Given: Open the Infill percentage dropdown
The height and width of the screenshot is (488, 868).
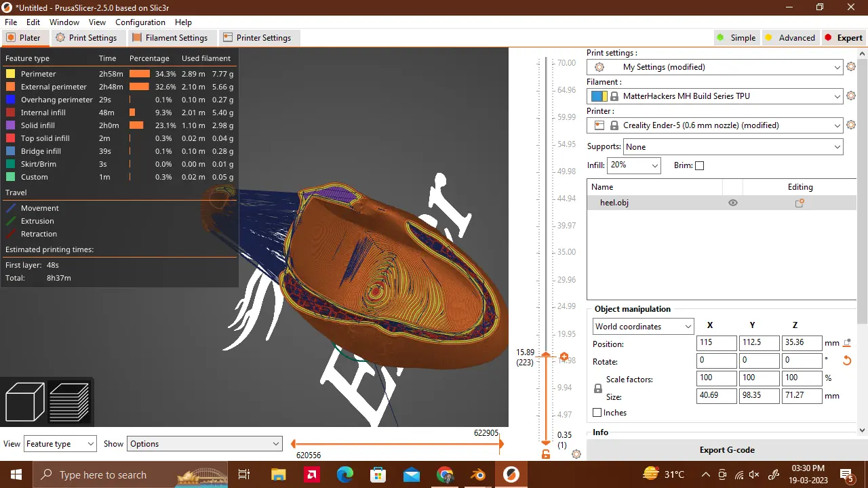Looking at the screenshot, I should [633, 165].
